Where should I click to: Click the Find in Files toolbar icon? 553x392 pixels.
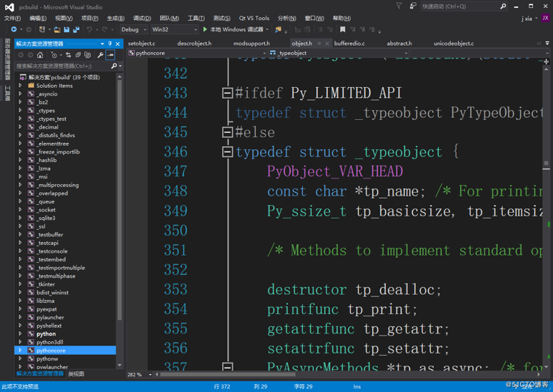[x=278, y=29]
